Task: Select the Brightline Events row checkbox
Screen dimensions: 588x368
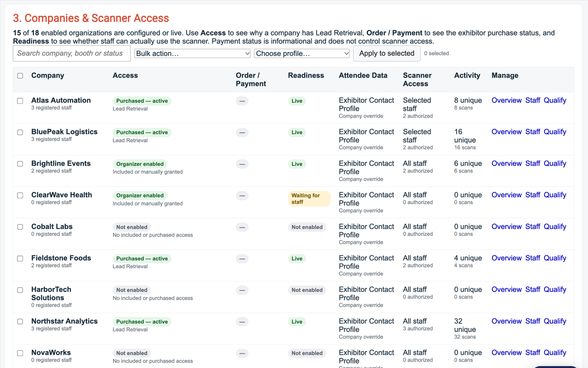Action: click(20, 164)
